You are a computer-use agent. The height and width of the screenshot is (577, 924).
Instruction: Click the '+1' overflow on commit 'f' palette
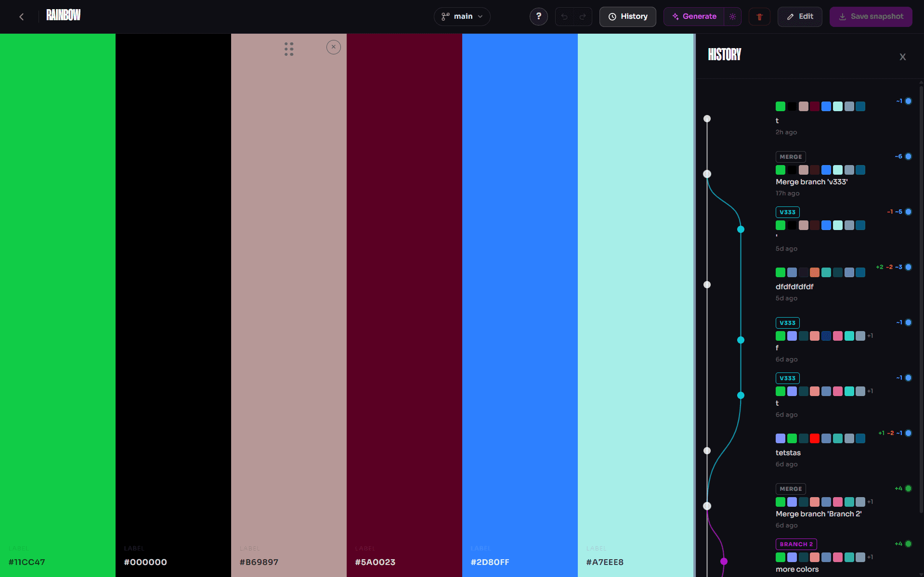click(x=870, y=336)
